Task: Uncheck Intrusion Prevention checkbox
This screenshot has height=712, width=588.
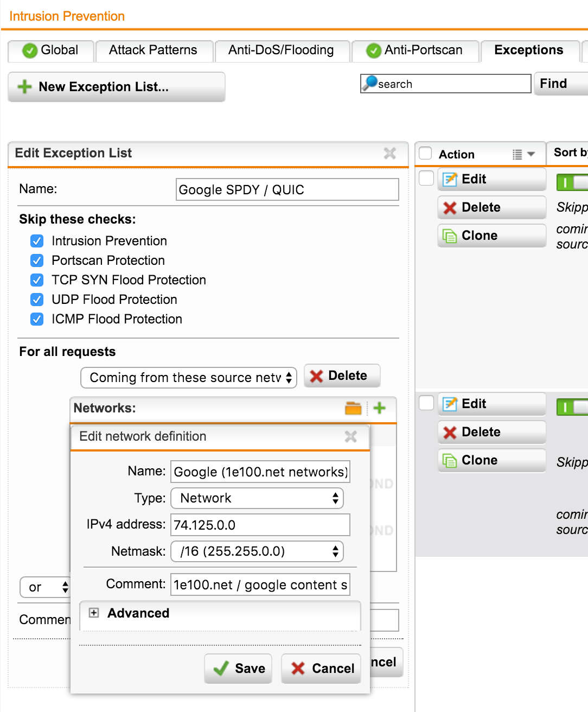Action: [37, 241]
